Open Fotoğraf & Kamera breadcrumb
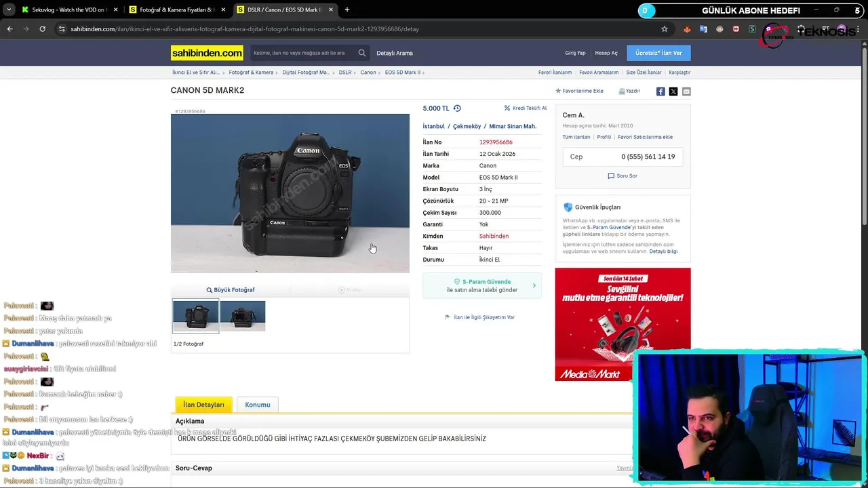The image size is (868, 488). [x=251, y=73]
